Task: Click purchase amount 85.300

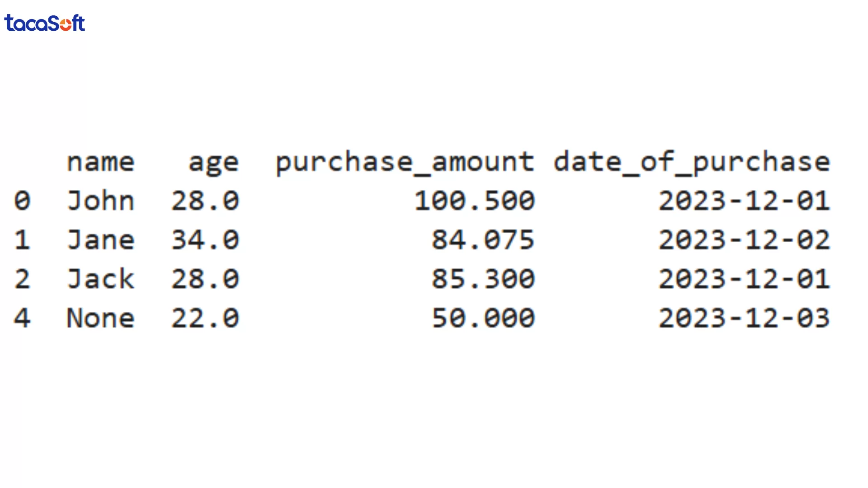Action: (x=483, y=279)
